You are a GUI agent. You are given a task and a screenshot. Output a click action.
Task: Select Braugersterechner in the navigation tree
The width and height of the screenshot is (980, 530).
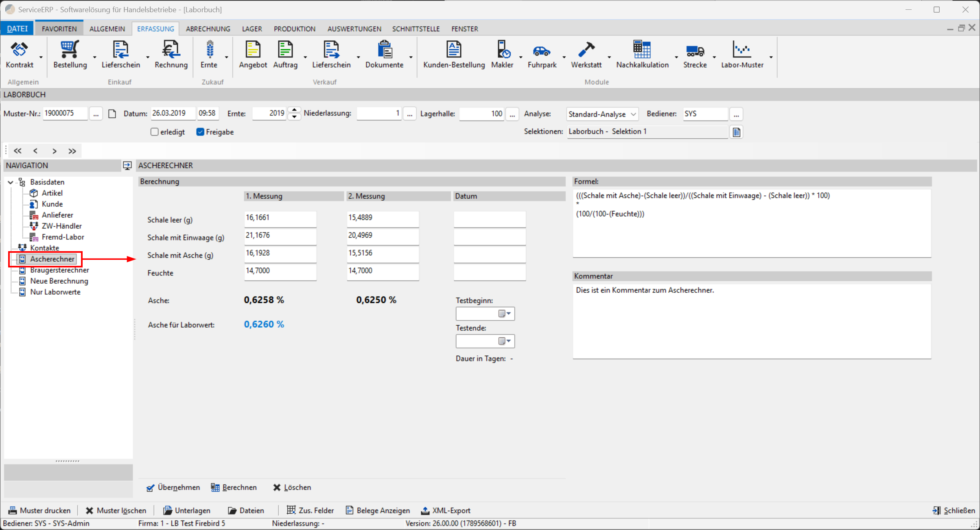point(59,270)
